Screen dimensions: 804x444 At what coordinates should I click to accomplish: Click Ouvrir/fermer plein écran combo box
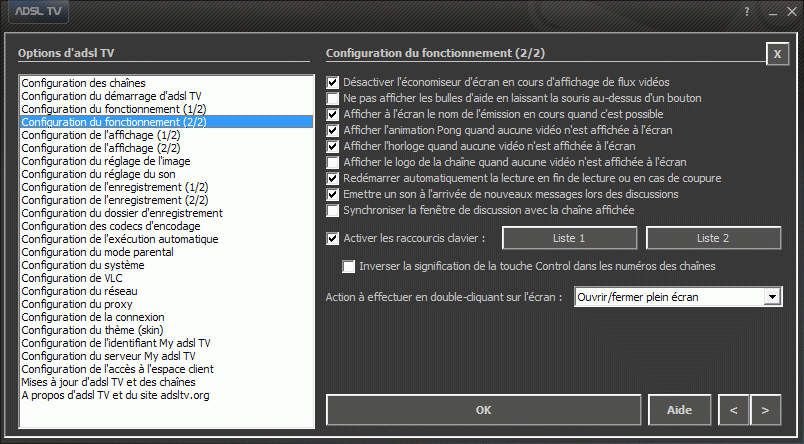click(x=678, y=297)
